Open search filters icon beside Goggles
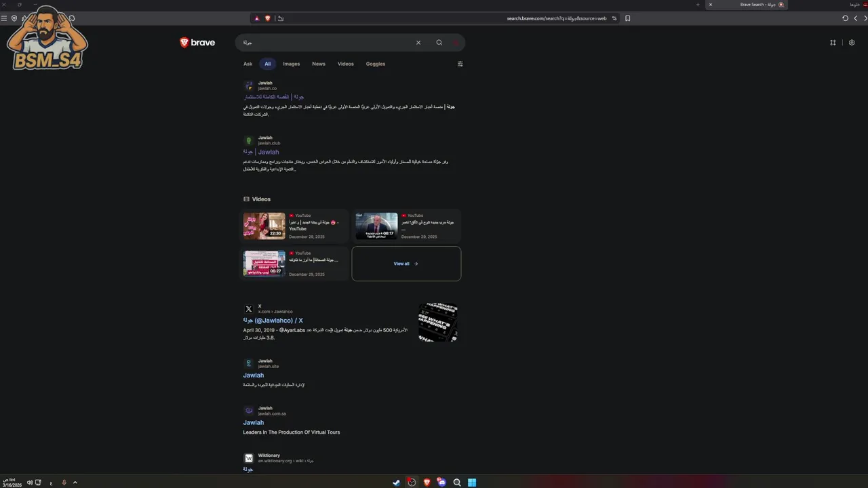The width and height of the screenshot is (868, 488). (x=460, y=64)
